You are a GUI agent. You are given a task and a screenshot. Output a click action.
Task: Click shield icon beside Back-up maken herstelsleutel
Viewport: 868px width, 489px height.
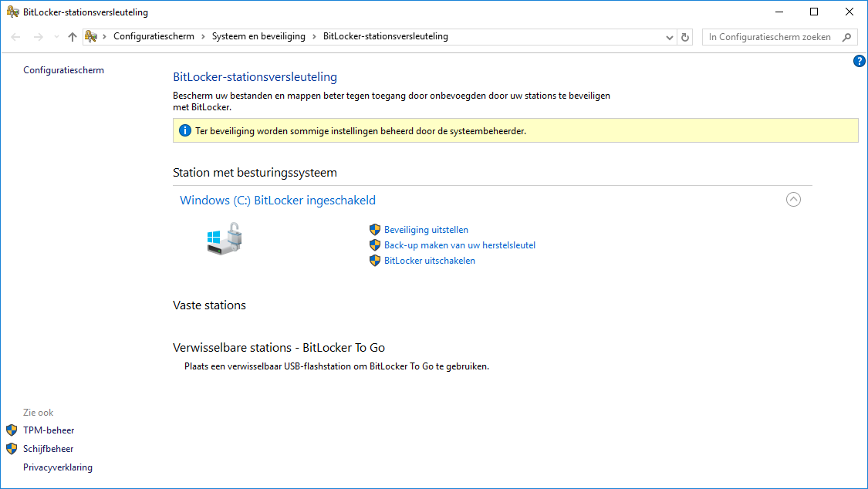pos(375,245)
